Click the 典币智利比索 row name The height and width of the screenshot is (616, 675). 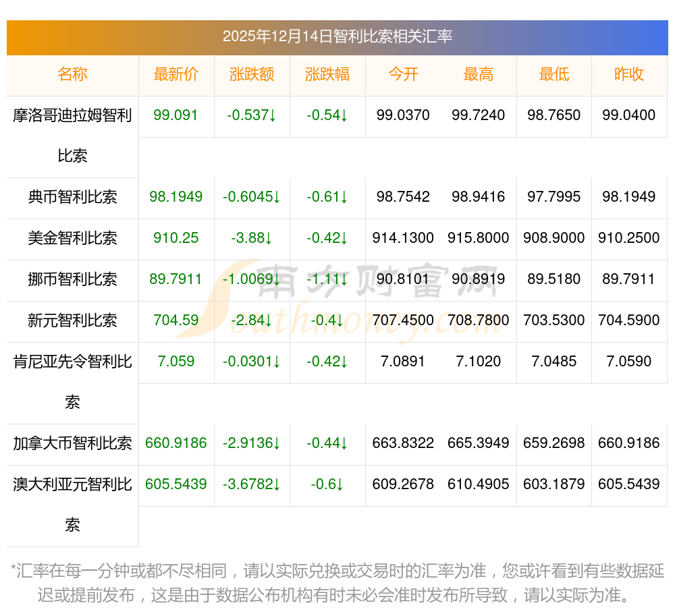tap(72, 197)
